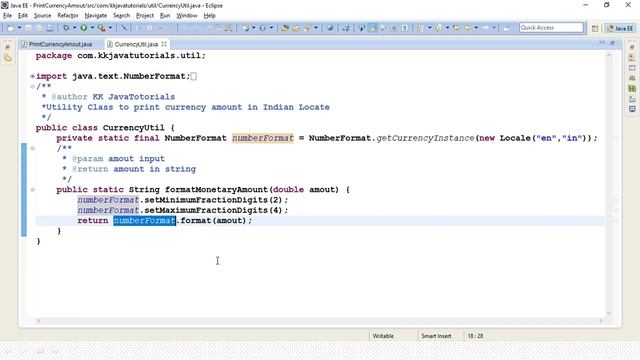Screen dimensions: 640x360
Task: Open the Debug configurations dropdown arrow
Action: click(x=74, y=28)
